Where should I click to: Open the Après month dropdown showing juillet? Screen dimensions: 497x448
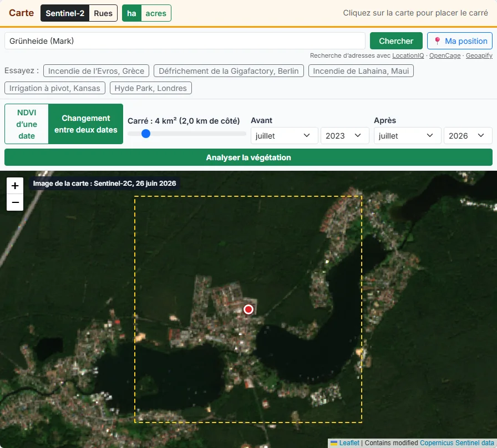(407, 136)
